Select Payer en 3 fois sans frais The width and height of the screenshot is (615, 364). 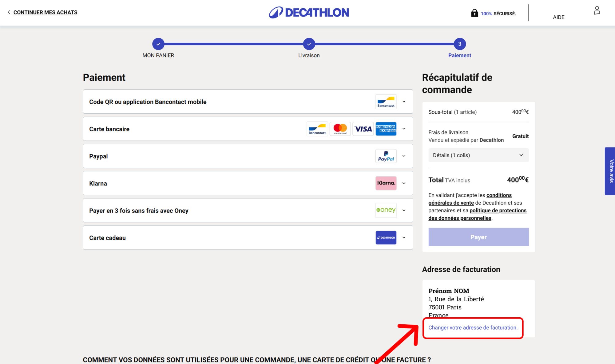pos(139,210)
